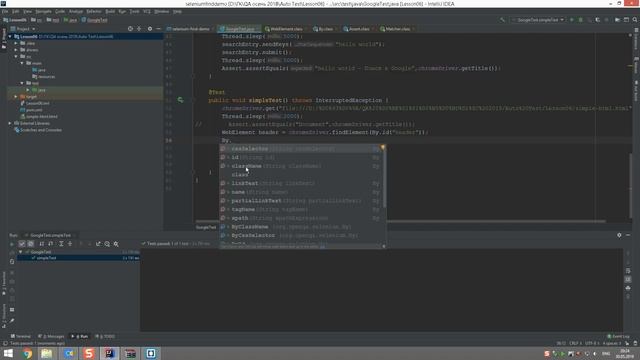The image size is (640, 360).
Task: Choose id from the completion popup
Action: 300,157
